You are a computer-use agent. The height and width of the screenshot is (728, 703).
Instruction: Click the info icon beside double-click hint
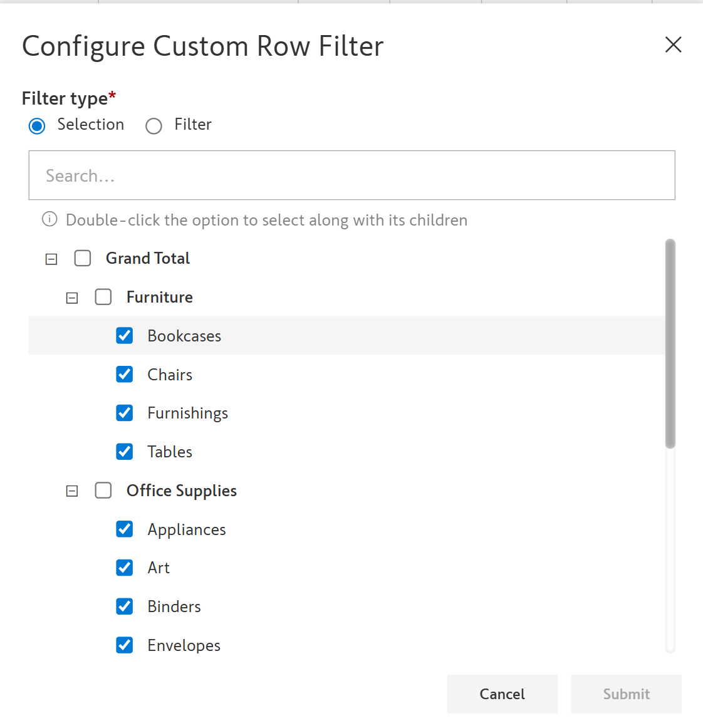coord(49,219)
